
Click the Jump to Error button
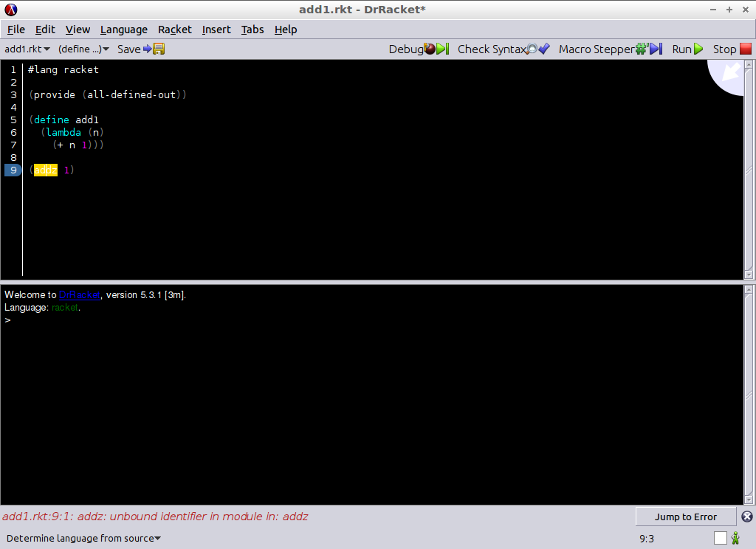coord(686,517)
